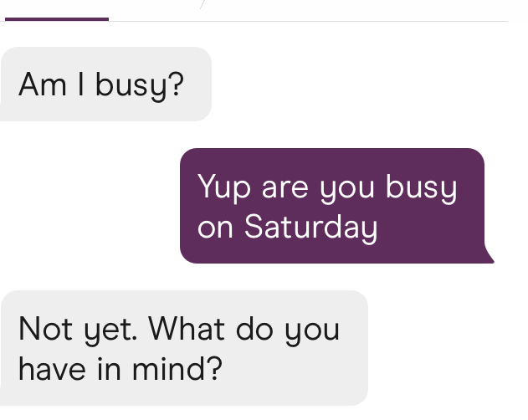The height and width of the screenshot is (420, 528).
Task: Click the word "busy" in the purple bubble
Action: click(421, 187)
